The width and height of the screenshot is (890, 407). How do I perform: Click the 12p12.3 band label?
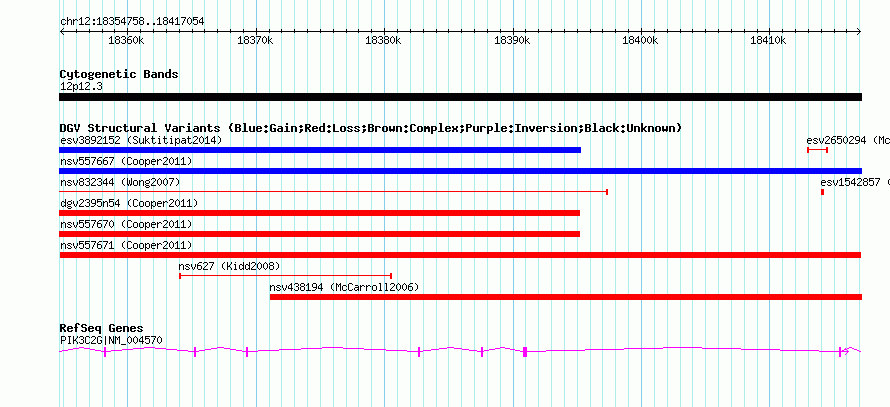81,86
